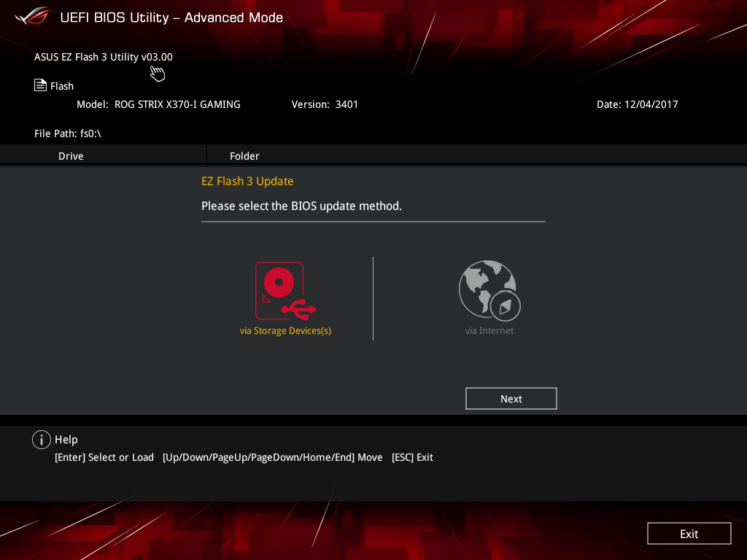Select the Drive column header
This screenshot has height=560, width=747.
click(x=71, y=156)
